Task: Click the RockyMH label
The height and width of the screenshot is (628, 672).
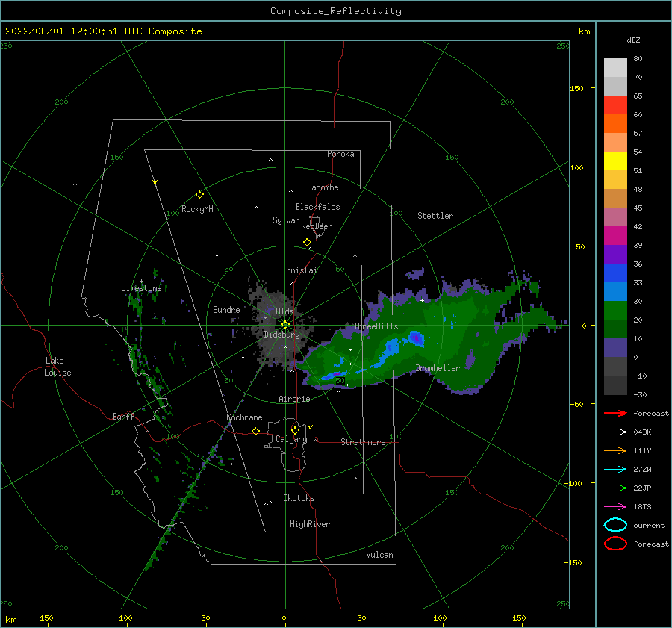Action: click(197, 209)
